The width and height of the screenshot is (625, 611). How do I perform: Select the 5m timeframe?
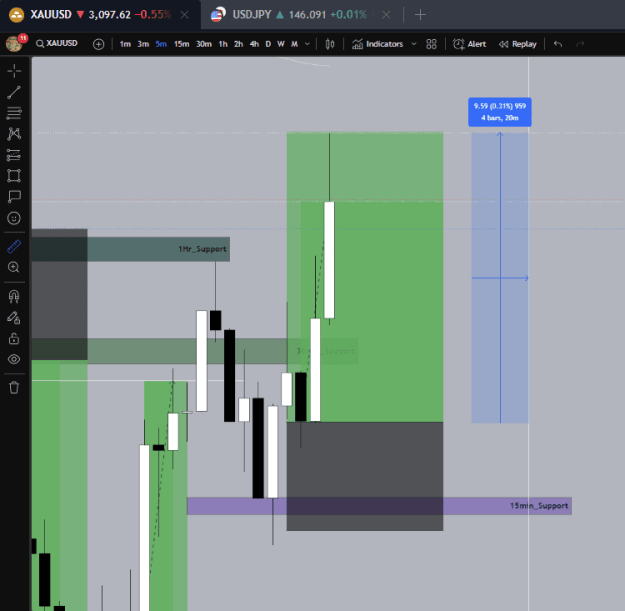point(161,44)
